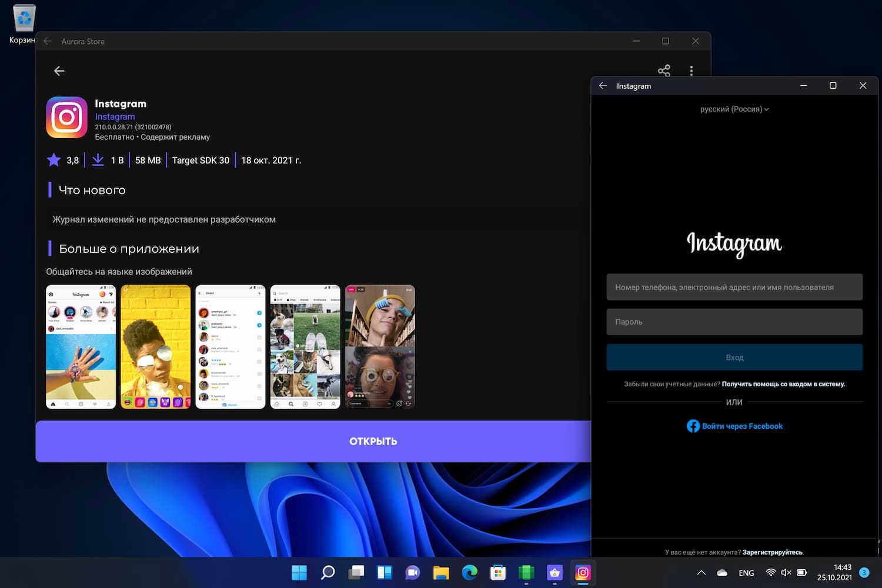Click the Зарегистрируйтесь sign-up link
The image size is (882, 588).
tap(772, 552)
